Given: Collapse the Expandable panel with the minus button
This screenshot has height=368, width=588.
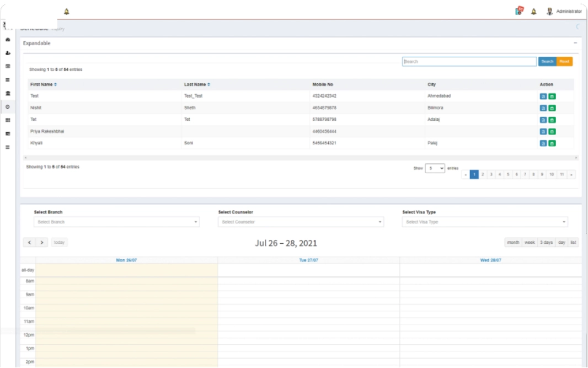Looking at the screenshot, I should coord(575,43).
